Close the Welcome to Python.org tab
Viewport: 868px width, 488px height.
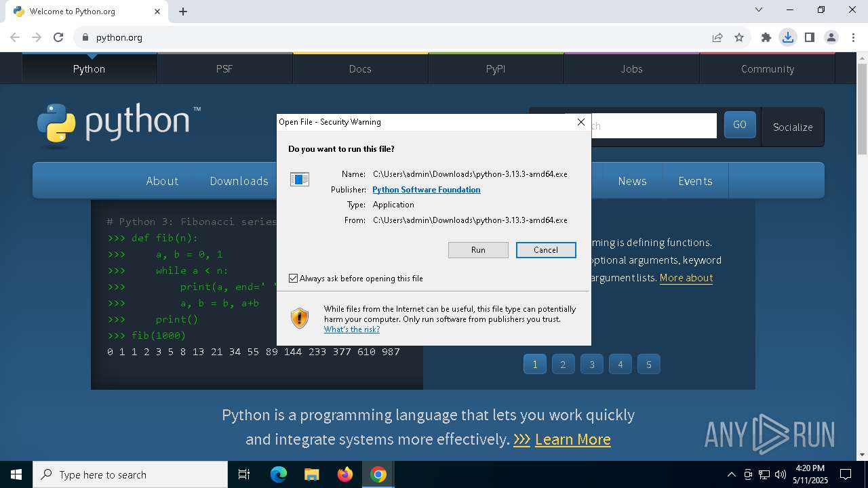tap(158, 12)
